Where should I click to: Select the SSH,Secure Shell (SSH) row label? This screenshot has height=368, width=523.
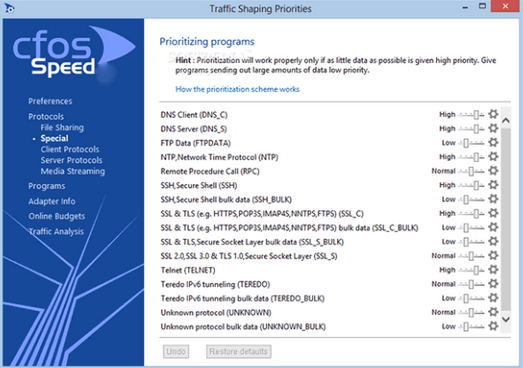point(199,185)
